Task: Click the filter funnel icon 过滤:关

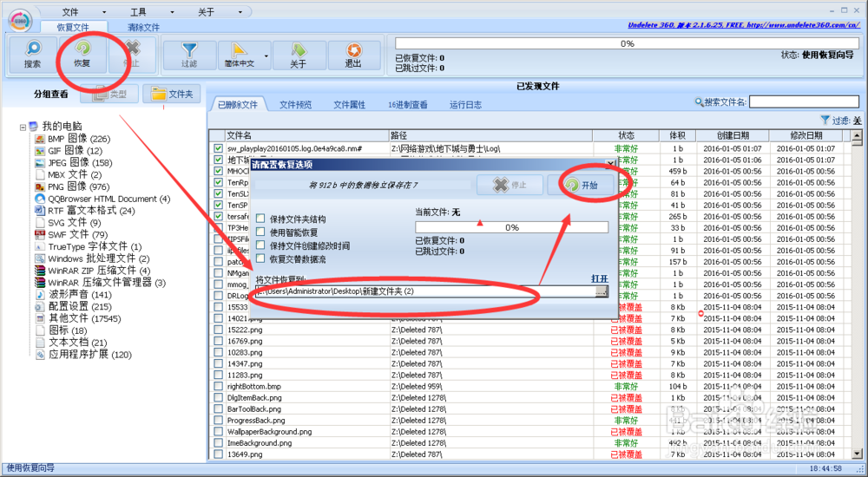Action: click(x=825, y=120)
